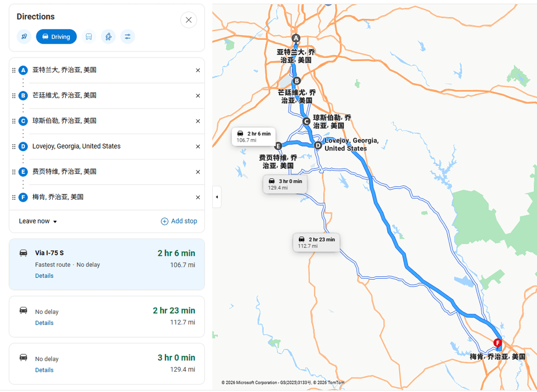Switch to walking travel mode
537x392 pixels.
pos(108,37)
